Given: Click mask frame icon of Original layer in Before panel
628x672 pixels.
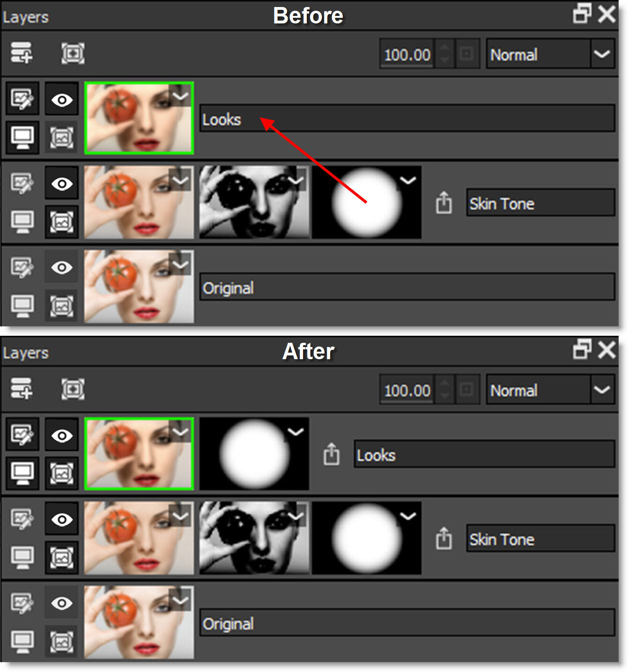Looking at the screenshot, I should point(62,306).
